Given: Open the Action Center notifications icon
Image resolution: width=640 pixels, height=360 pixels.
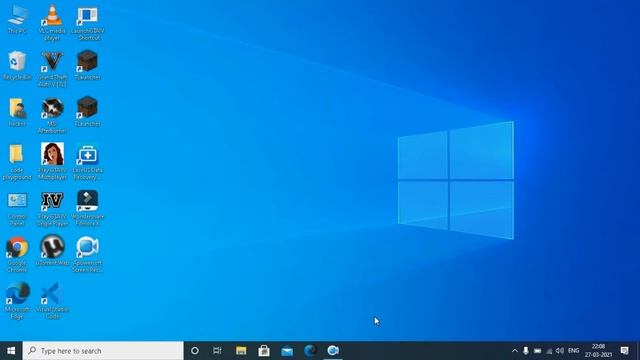Looking at the screenshot, I should (x=624, y=351).
